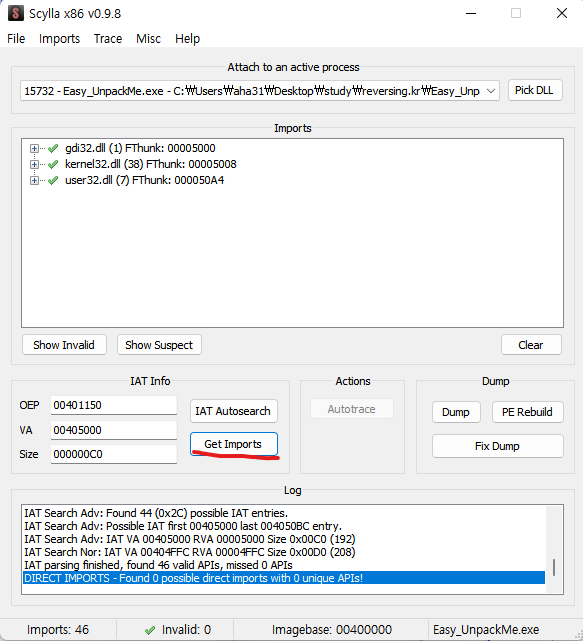Click Show Invalid button
The width and height of the screenshot is (583, 641).
(x=64, y=345)
